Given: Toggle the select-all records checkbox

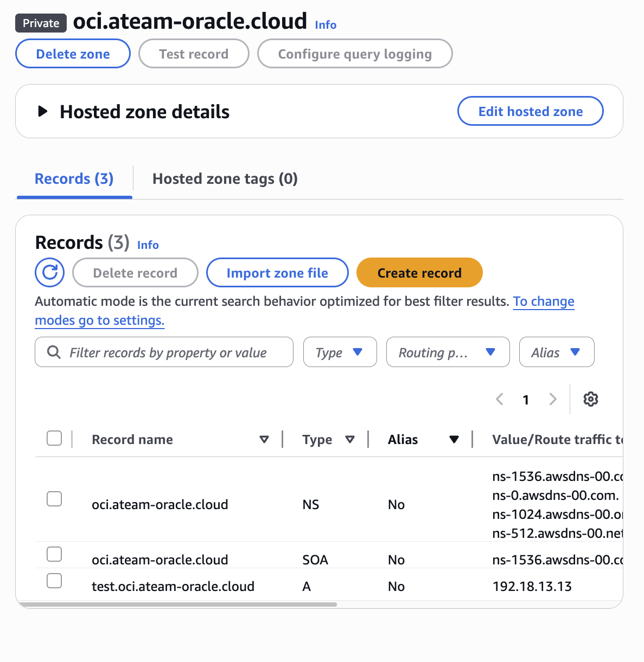Looking at the screenshot, I should [54, 438].
